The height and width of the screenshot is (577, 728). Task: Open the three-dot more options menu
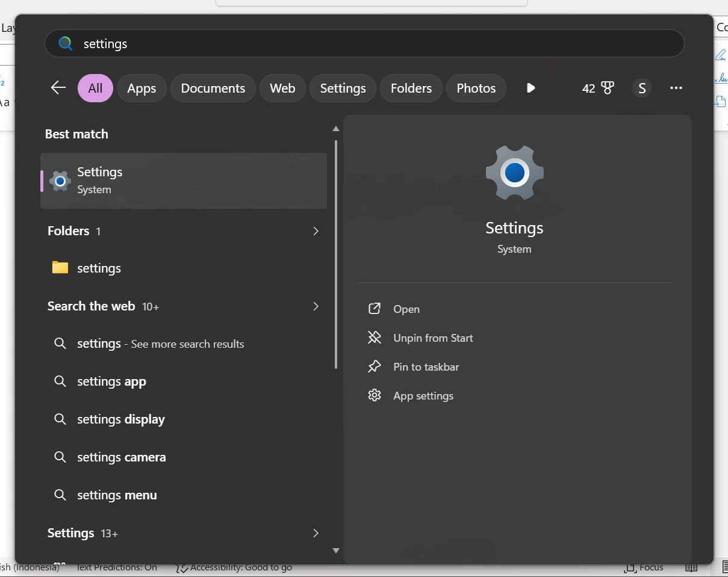[676, 88]
